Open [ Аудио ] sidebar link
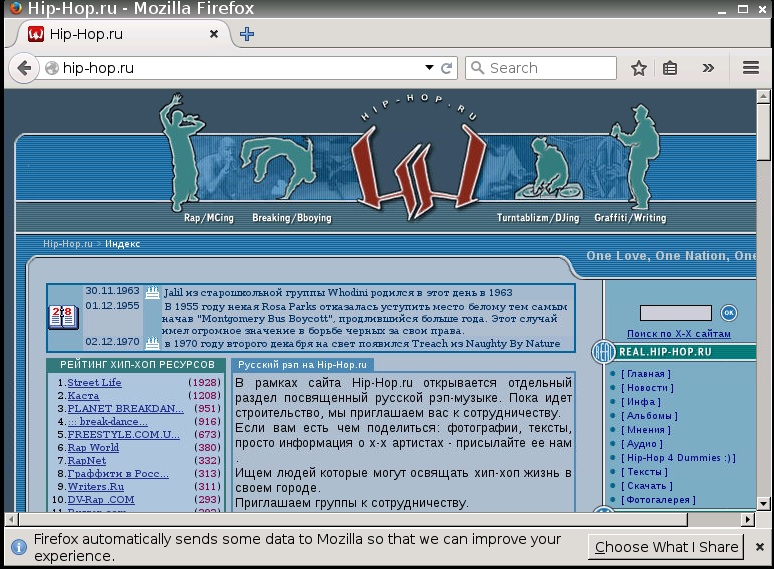 coord(642,444)
